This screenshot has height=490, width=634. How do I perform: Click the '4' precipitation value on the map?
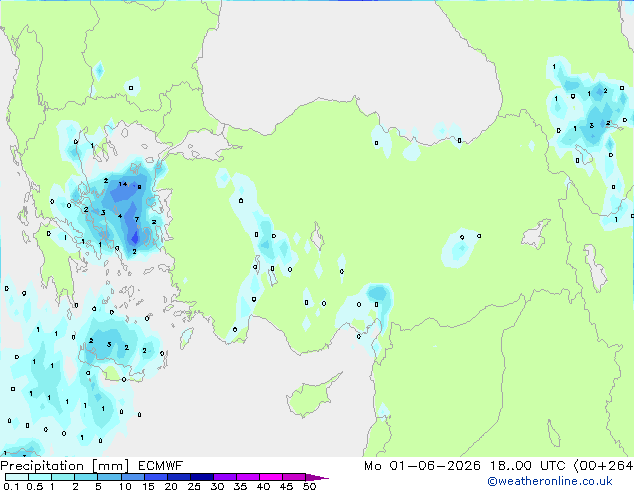coord(120,216)
